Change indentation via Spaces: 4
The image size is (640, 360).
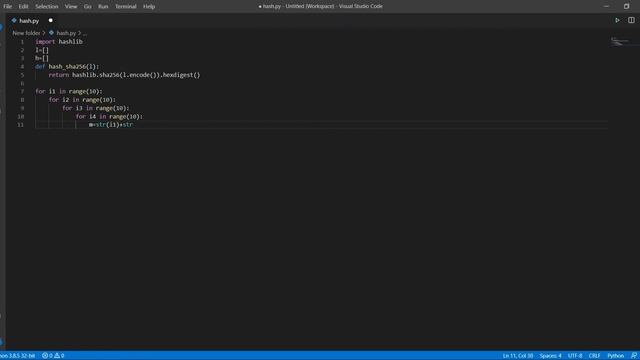coord(550,356)
